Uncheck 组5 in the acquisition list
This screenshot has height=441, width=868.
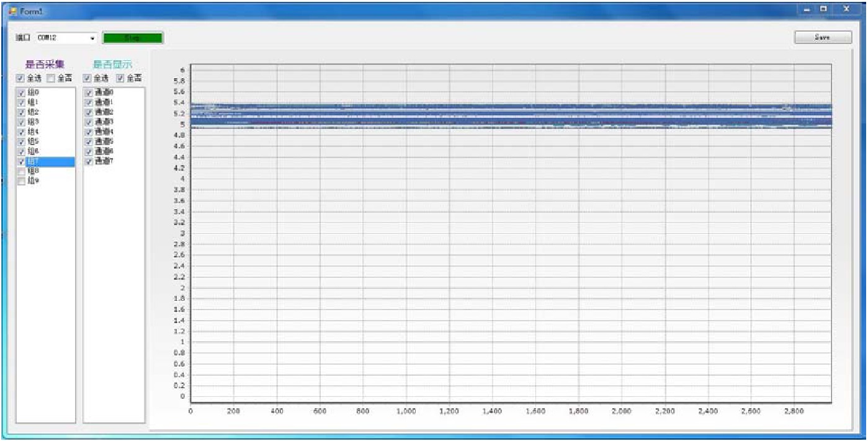coord(22,142)
